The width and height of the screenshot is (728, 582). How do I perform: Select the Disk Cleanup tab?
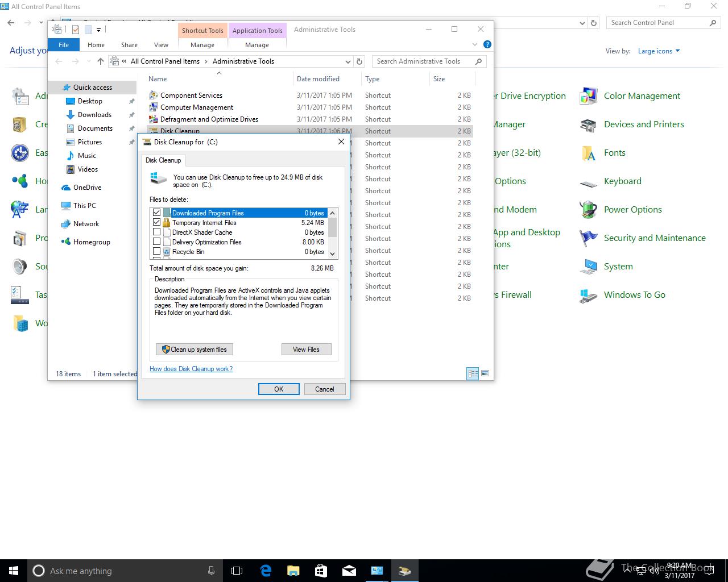(163, 160)
